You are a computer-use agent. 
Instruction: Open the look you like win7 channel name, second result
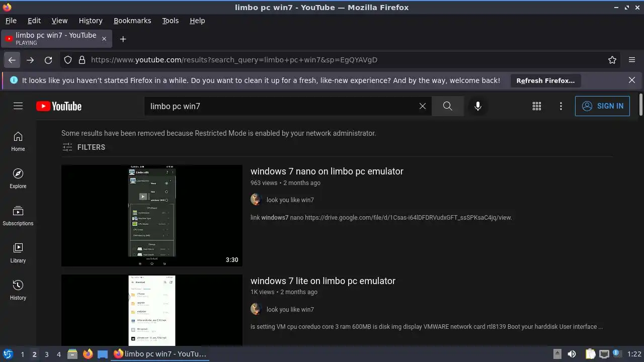coord(290,310)
